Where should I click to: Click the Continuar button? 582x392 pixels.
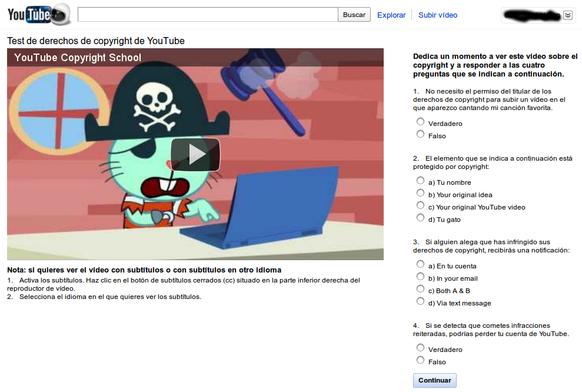(x=435, y=380)
